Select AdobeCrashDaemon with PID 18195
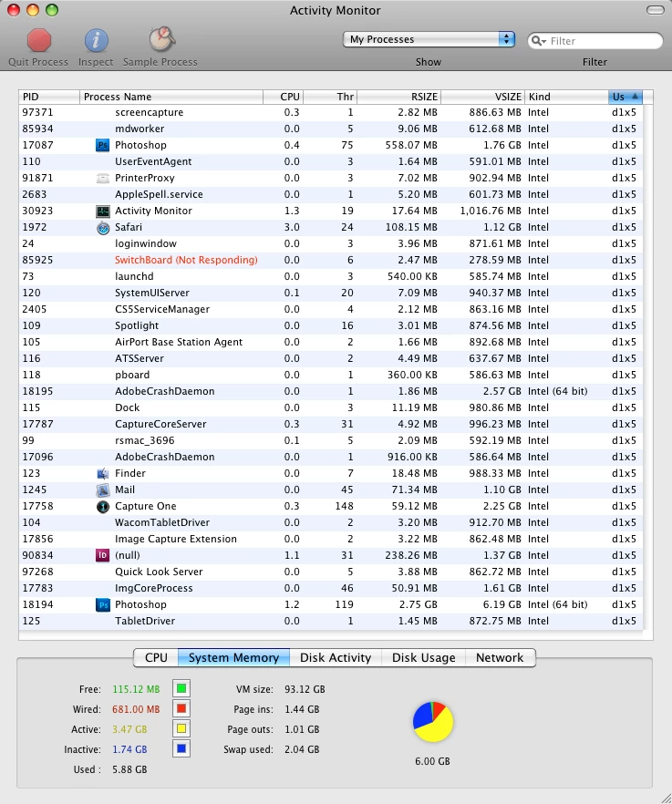This screenshot has height=804, width=672. 331,391
